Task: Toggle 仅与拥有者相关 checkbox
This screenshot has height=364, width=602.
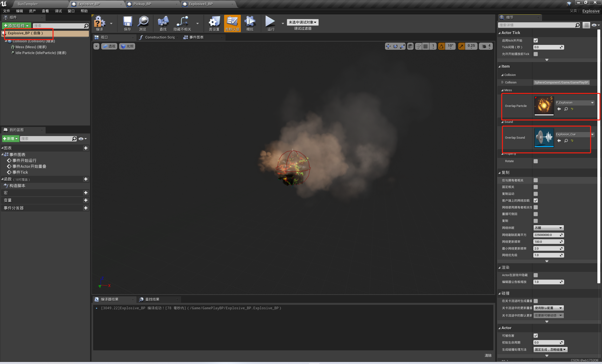Action: pyautogui.click(x=535, y=180)
